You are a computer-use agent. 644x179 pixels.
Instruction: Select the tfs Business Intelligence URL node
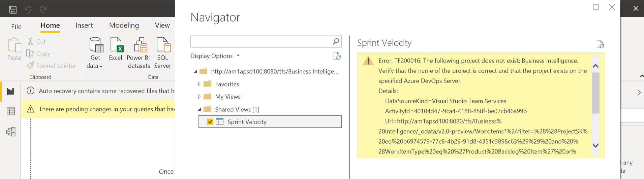pos(275,71)
